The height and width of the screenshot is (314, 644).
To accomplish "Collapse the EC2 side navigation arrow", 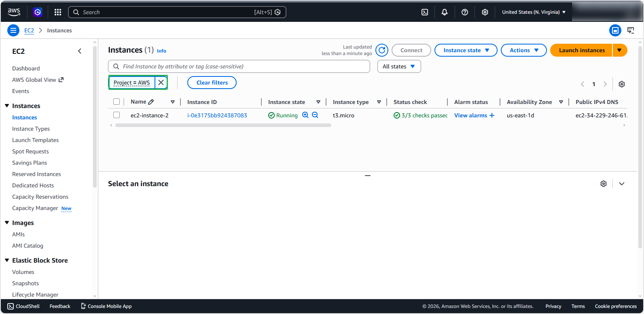I will click(x=80, y=51).
